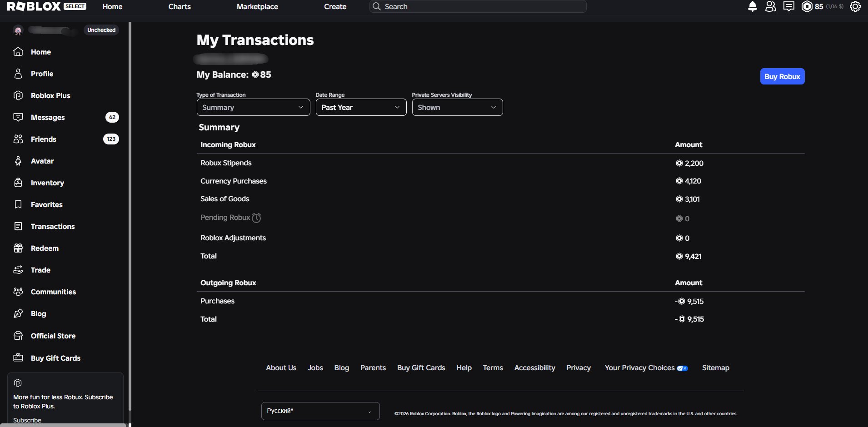Click the Robux balance icon in header
The width and height of the screenshot is (868, 427).
[x=807, y=6]
